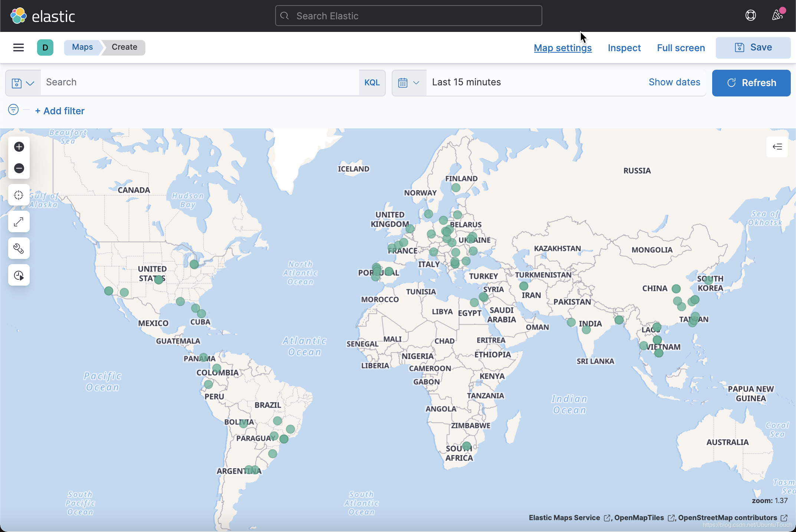796x532 pixels.
Task: Expand the layers panel arrow icon
Action: [x=777, y=147]
